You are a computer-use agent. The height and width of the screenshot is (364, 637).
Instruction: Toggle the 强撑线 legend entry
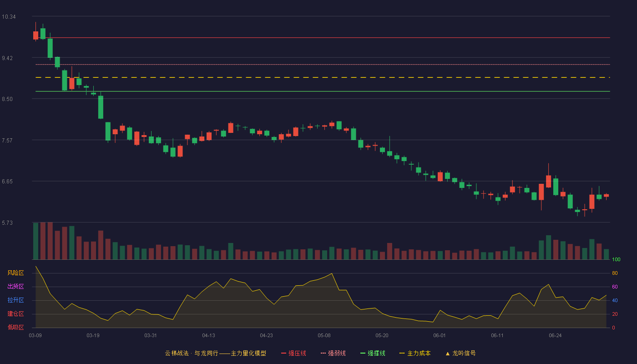pyautogui.click(x=373, y=353)
